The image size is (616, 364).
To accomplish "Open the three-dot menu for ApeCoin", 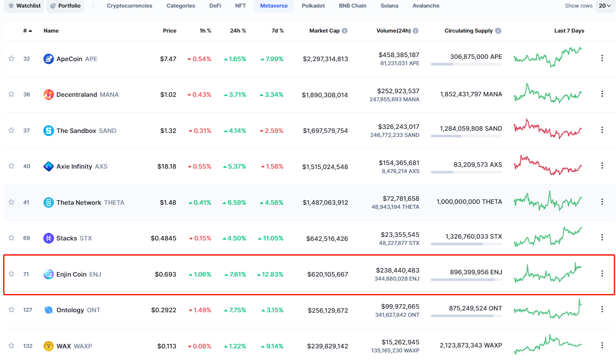I will (x=602, y=58).
